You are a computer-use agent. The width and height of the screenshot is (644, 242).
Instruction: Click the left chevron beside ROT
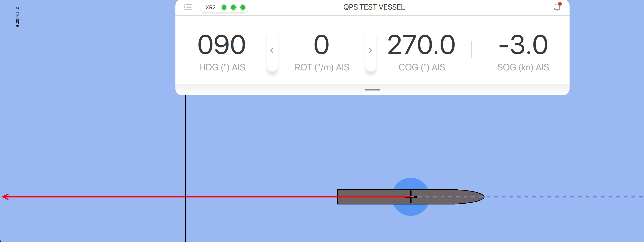(272, 50)
